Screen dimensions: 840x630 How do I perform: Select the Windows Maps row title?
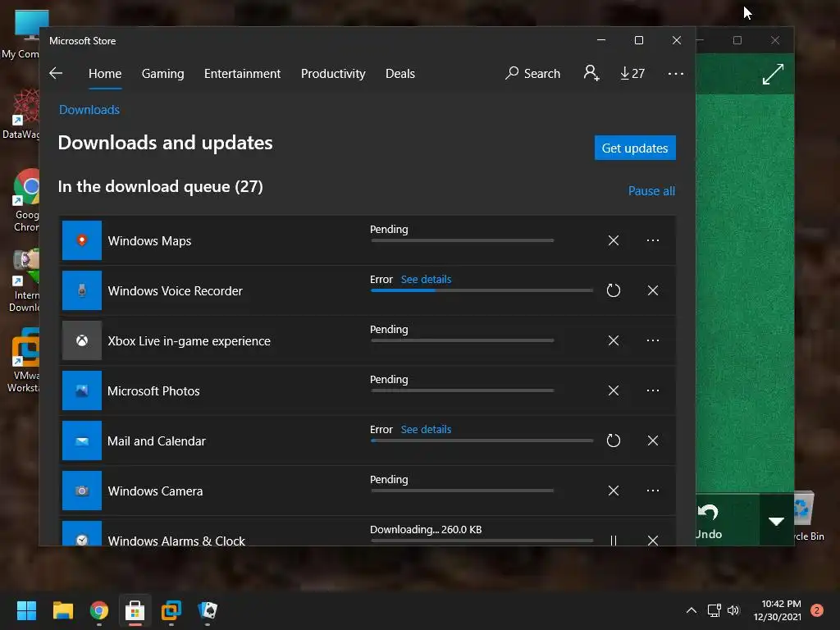coord(149,241)
